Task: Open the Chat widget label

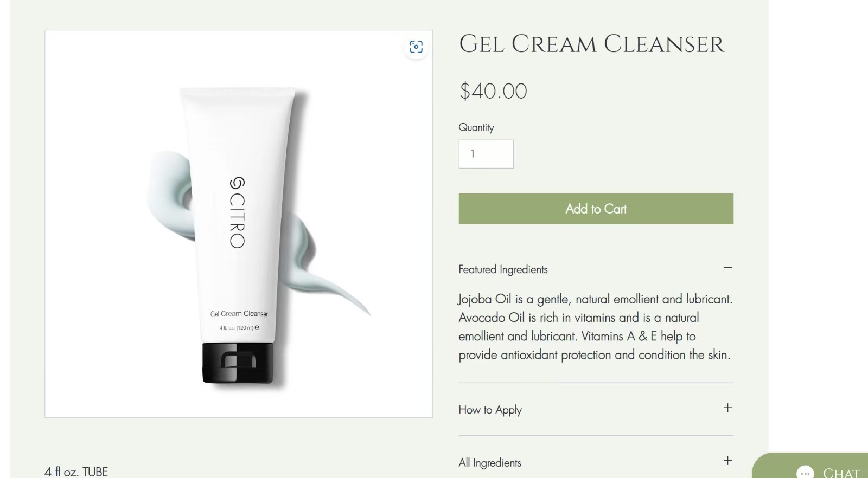Action: click(x=841, y=473)
